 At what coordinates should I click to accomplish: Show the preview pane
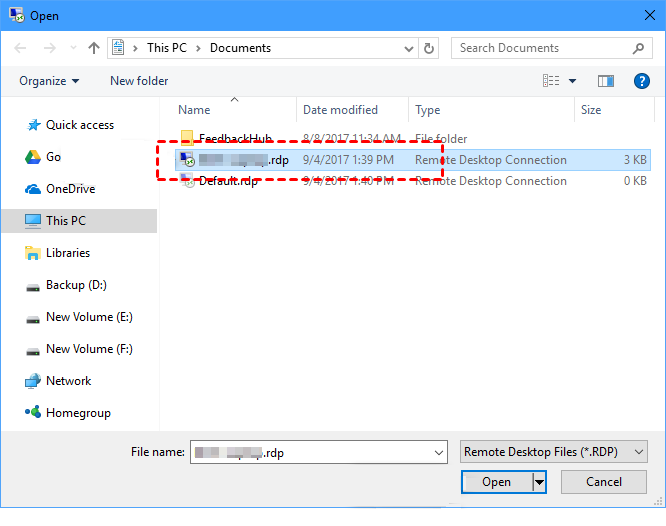point(606,81)
